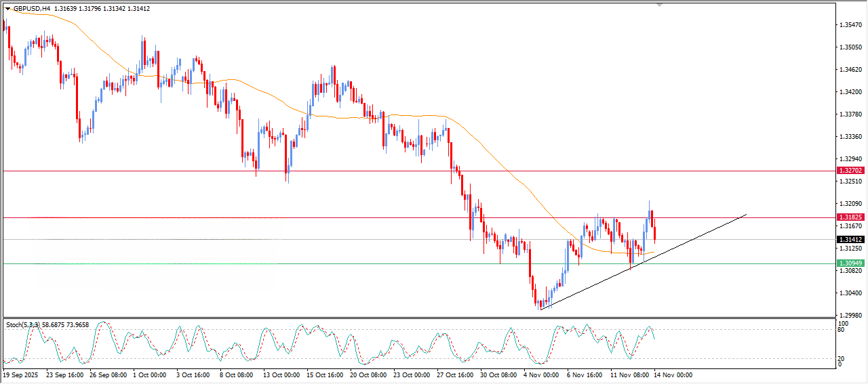The height and width of the screenshot is (384, 868).
Task: Click the 20 level on Stochastic scale
Action: [842, 358]
